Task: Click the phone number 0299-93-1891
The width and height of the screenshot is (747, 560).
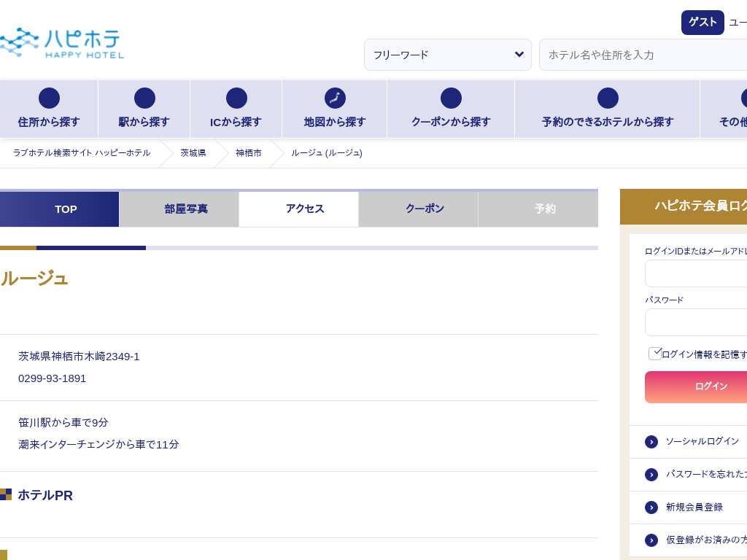Action: (52, 378)
